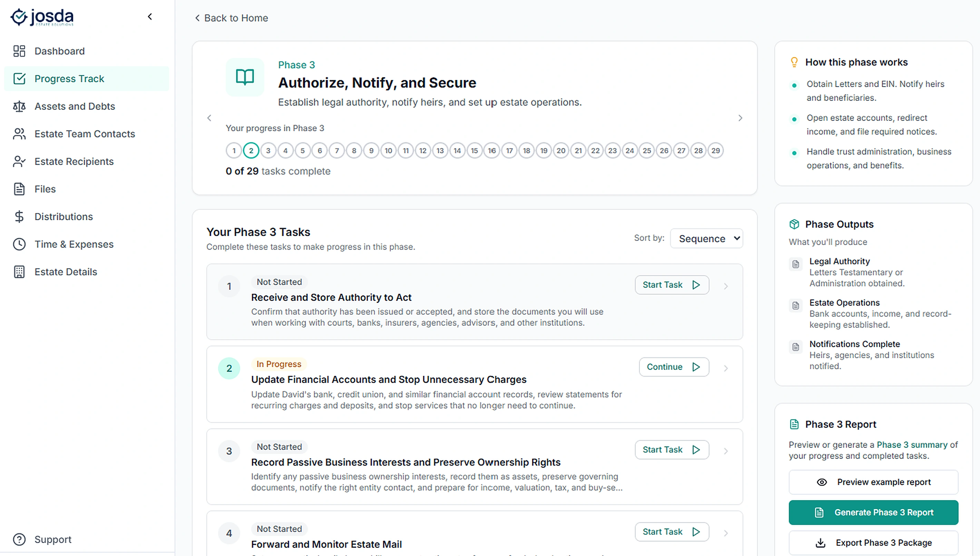Start Task for Forward and Monitor Estate Mail

point(672,532)
